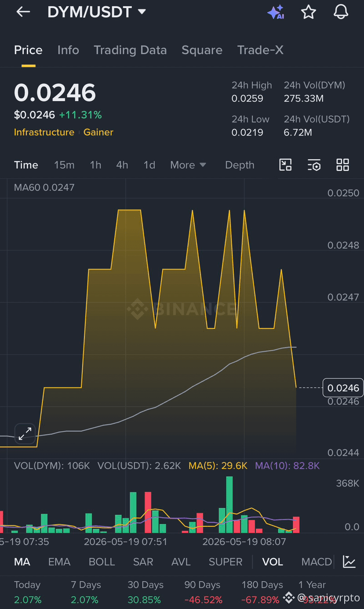
Task: Tap the MA60 0.0247 indicator label
Action: pyautogui.click(x=44, y=187)
